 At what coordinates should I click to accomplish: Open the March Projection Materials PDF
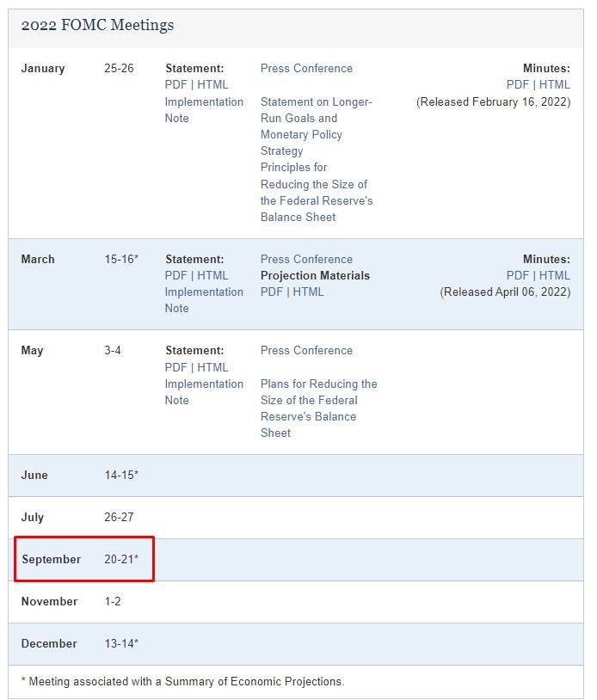(272, 292)
